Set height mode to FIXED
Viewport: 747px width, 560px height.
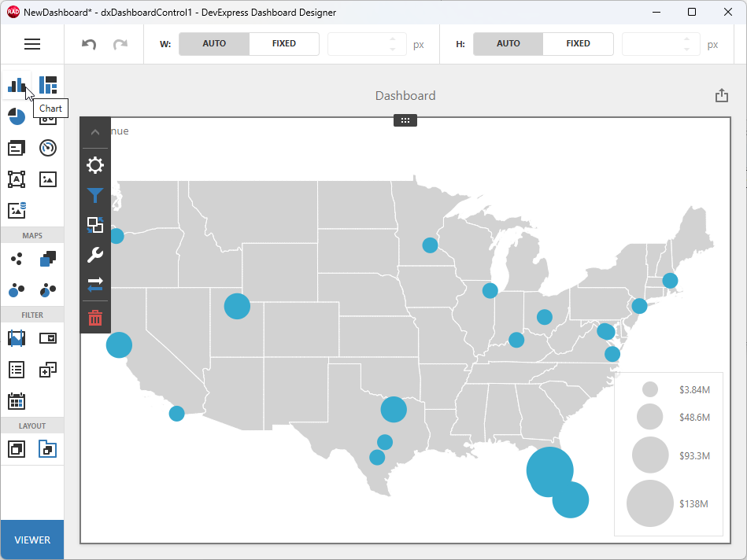(578, 43)
